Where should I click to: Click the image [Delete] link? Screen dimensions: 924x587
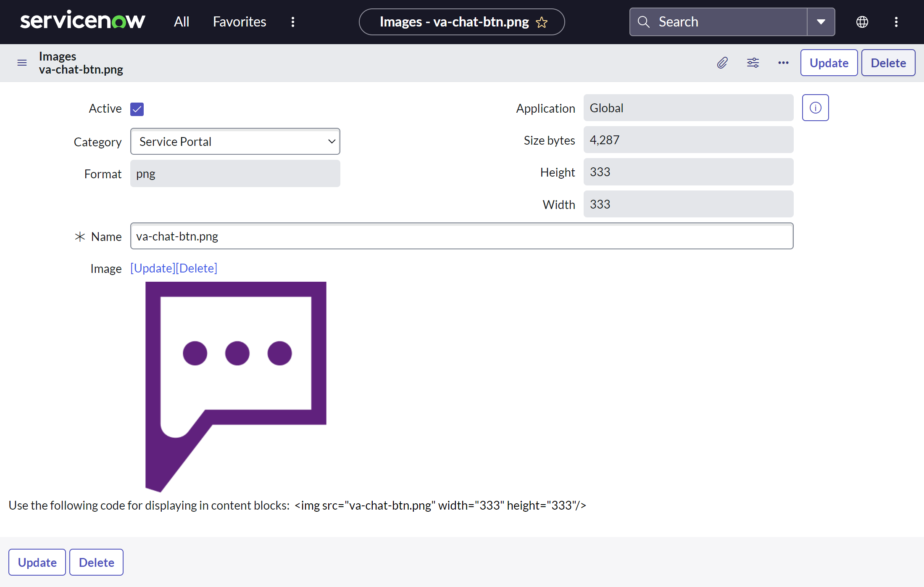point(197,268)
